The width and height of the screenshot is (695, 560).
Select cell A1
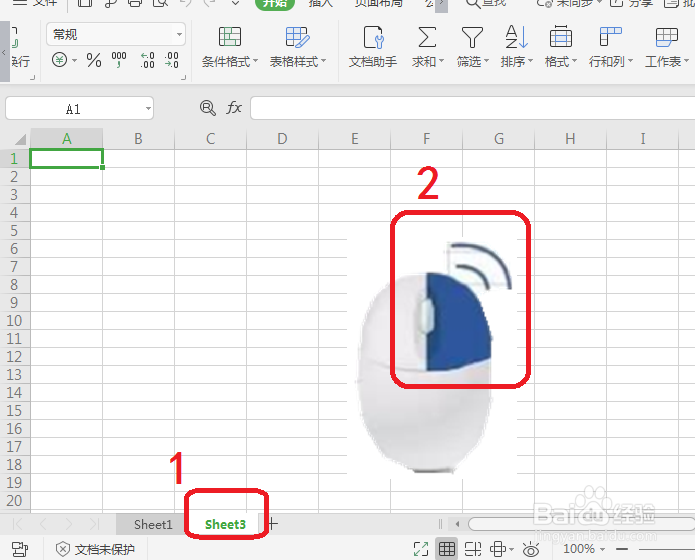pos(66,159)
